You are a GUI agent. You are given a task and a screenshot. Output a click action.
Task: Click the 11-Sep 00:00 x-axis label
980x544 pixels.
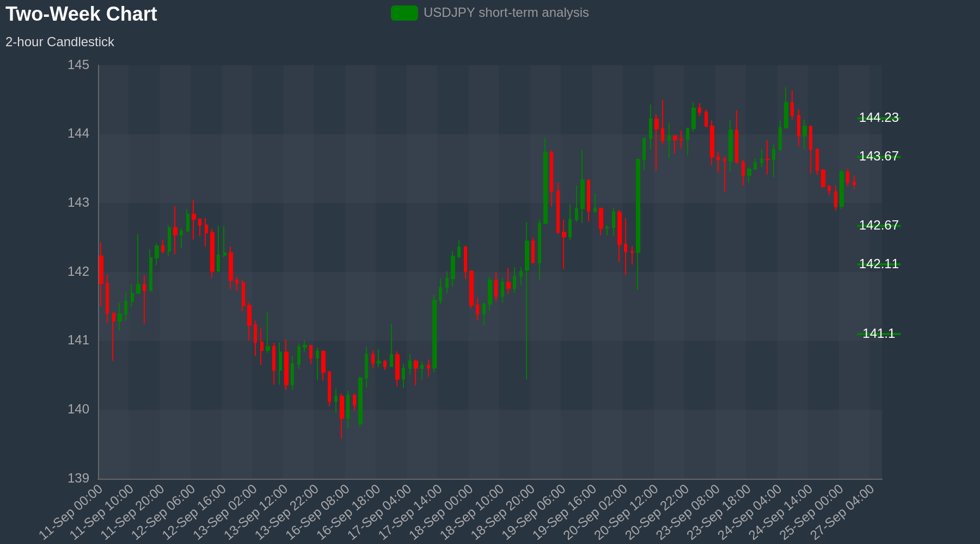point(71,512)
